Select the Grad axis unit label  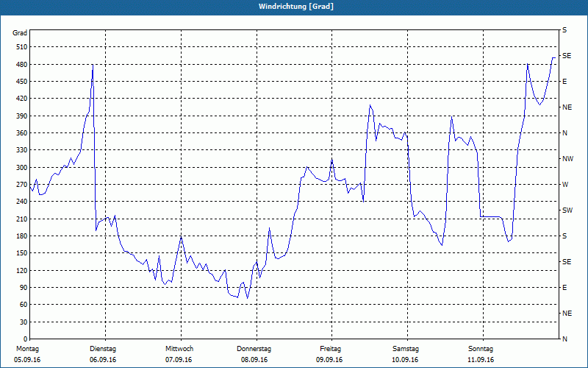(20, 33)
